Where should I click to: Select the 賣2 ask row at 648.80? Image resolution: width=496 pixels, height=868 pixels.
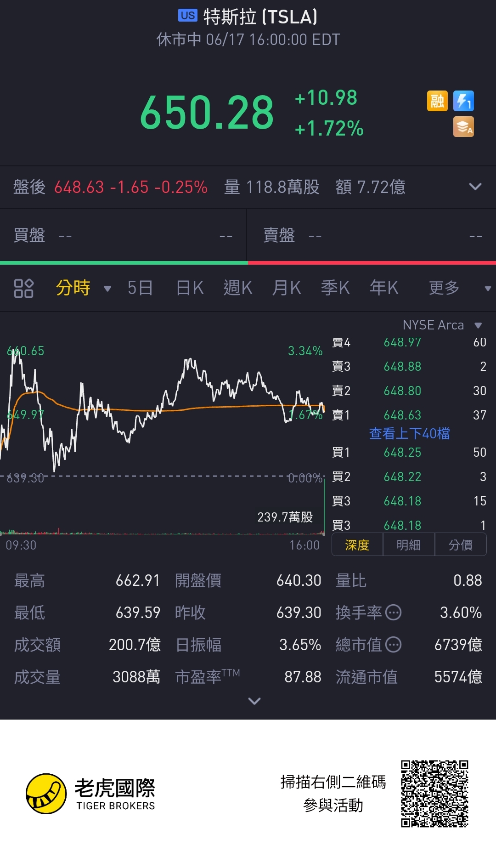pos(409,391)
